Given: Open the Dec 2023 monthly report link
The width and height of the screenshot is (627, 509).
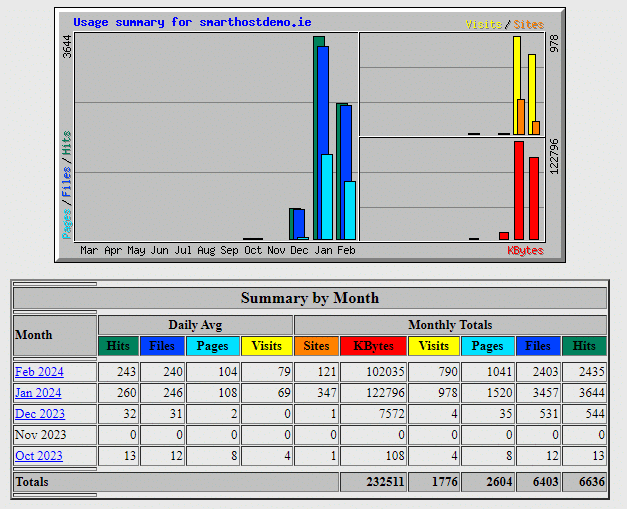Looking at the screenshot, I should pyautogui.click(x=40, y=414).
